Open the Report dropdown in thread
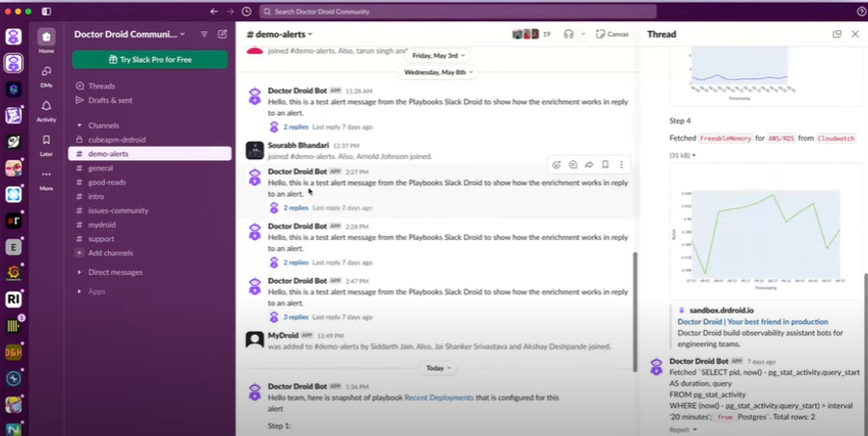The image size is (868, 436). pyautogui.click(x=683, y=430)
